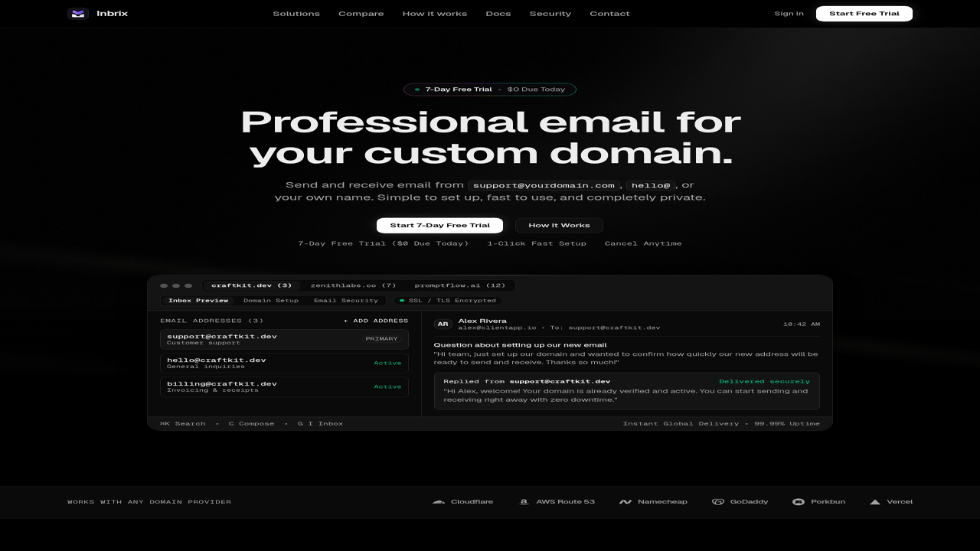Select the craftkit.dev (3) tab

point(251,285)
